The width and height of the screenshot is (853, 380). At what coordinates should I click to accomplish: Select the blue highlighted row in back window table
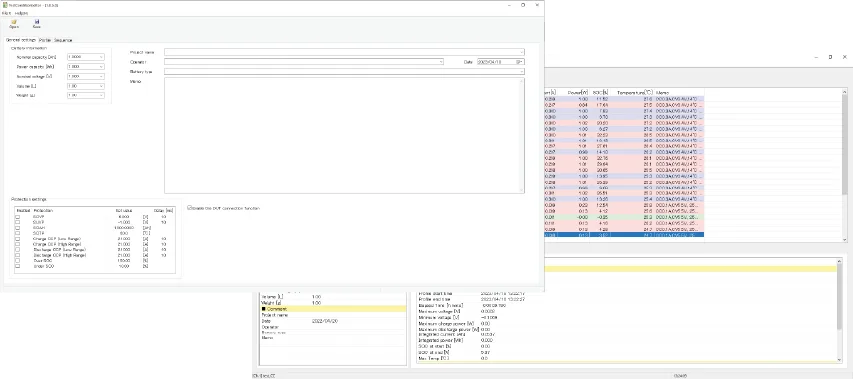point(624,235)
